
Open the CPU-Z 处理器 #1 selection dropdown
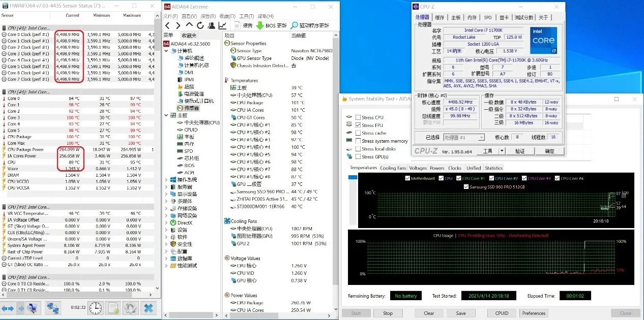coord(464,138)
